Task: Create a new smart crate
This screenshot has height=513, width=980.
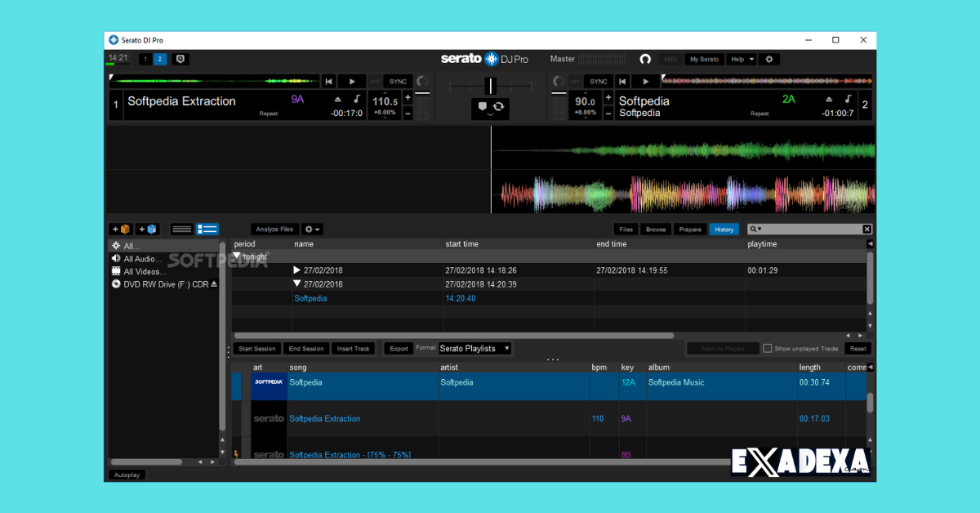Action: [x=145, y=229]
